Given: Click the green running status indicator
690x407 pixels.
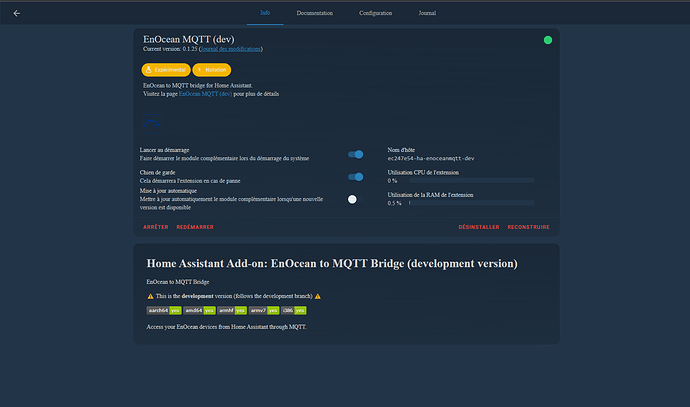Looking at the screenshot, I should point(547,40).
